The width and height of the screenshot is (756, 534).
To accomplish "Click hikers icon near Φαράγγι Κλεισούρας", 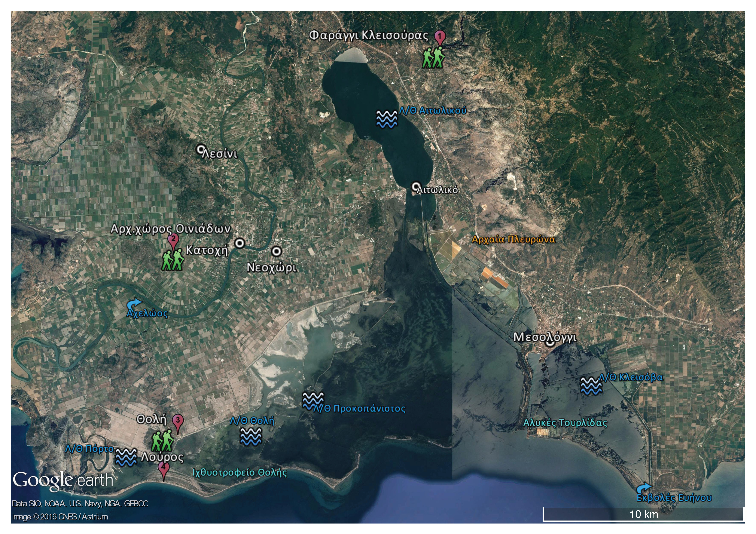I will 433,58.
